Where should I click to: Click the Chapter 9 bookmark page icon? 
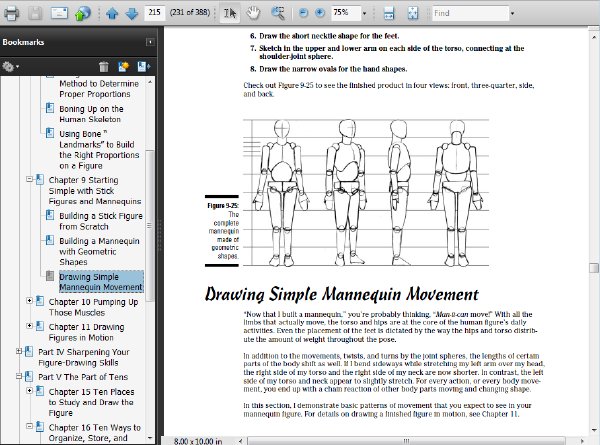point(40,179)
